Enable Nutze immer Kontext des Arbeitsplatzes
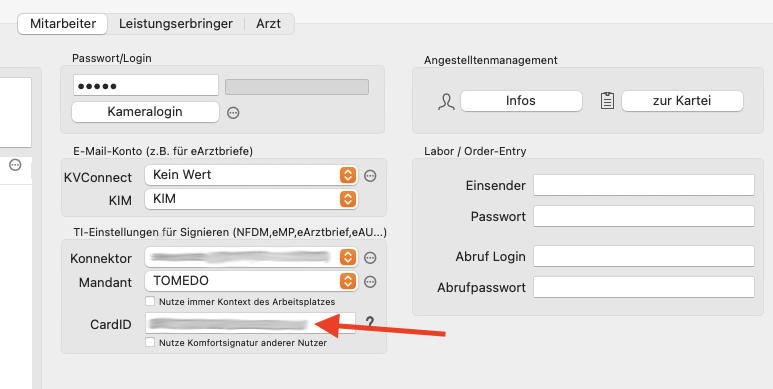Screen dimensions: 773x389 click(150, 301)
